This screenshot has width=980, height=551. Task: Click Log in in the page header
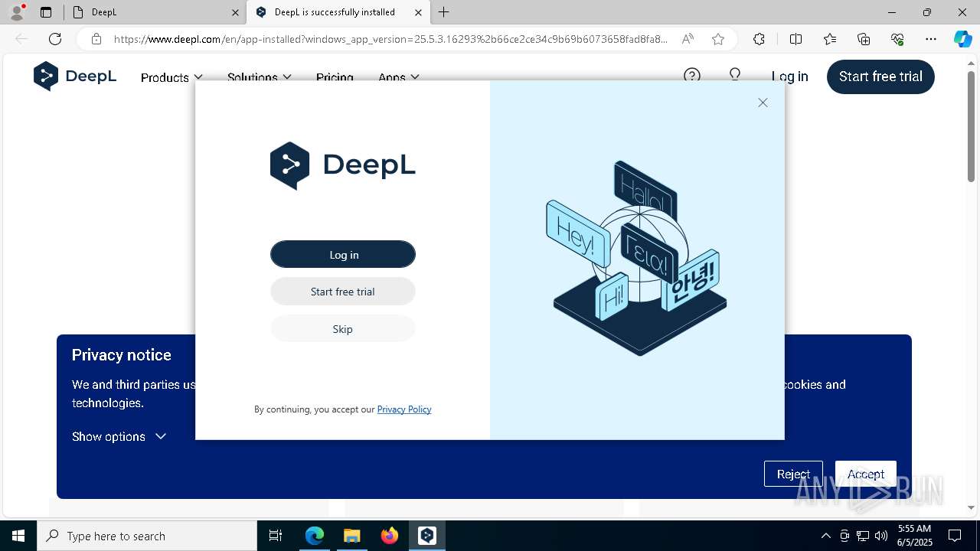pyautogui.click(x=789, y=77)
